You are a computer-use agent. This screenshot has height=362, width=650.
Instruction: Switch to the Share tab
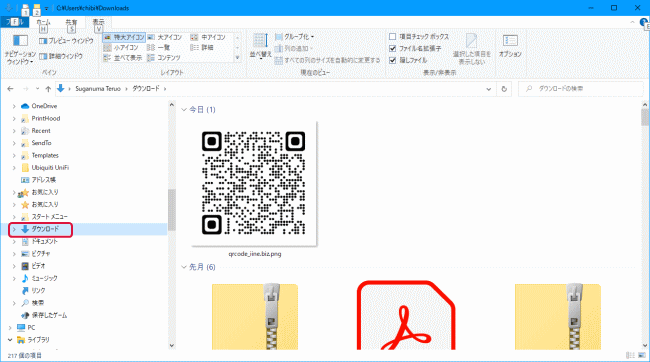[71, 23]
